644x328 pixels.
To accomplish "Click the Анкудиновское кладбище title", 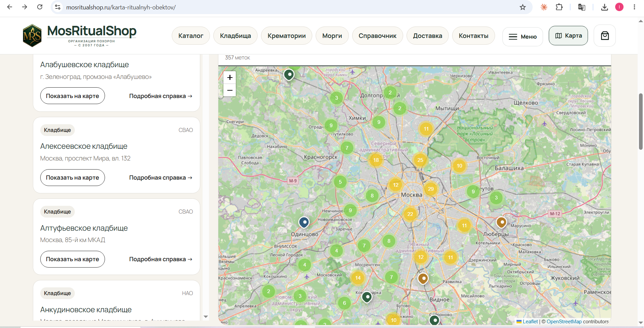I will (86, 310).
